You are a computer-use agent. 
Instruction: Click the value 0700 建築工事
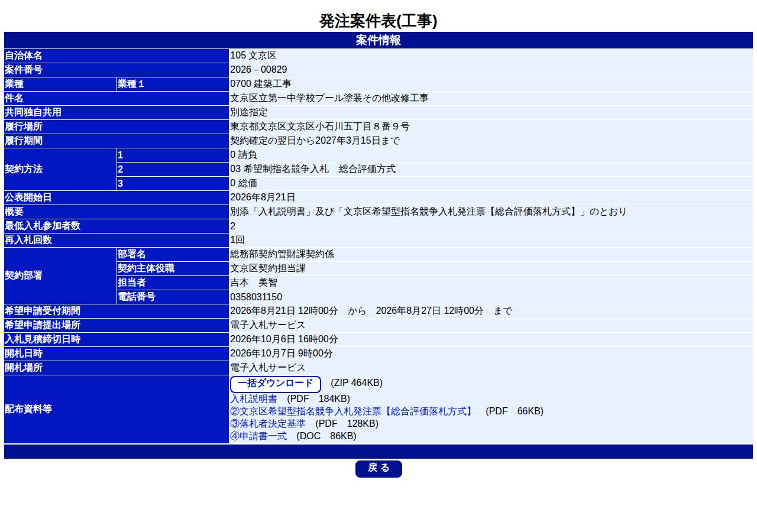(261, 84)
